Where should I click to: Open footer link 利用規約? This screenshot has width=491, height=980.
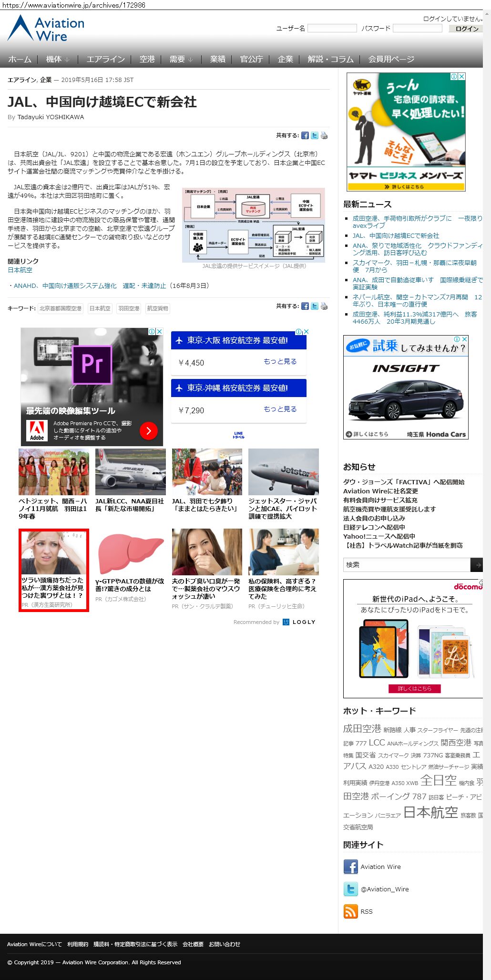pyautogui.click(x=78, y=944)
